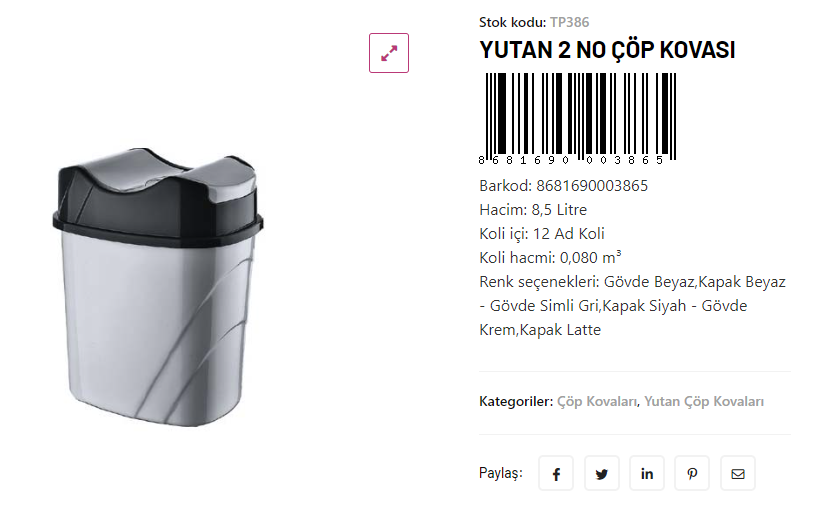Click the Paylaş label

tap(500, 473)
